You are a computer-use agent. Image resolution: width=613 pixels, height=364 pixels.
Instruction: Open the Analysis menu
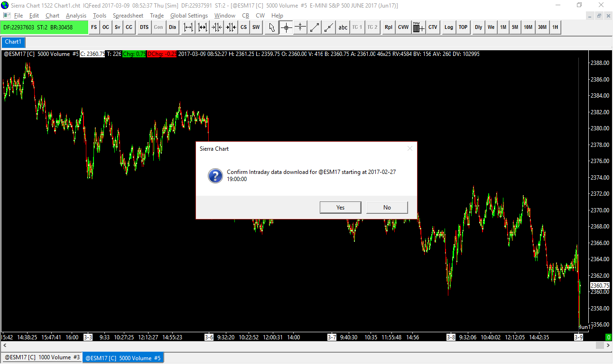[x=76, y=16]
